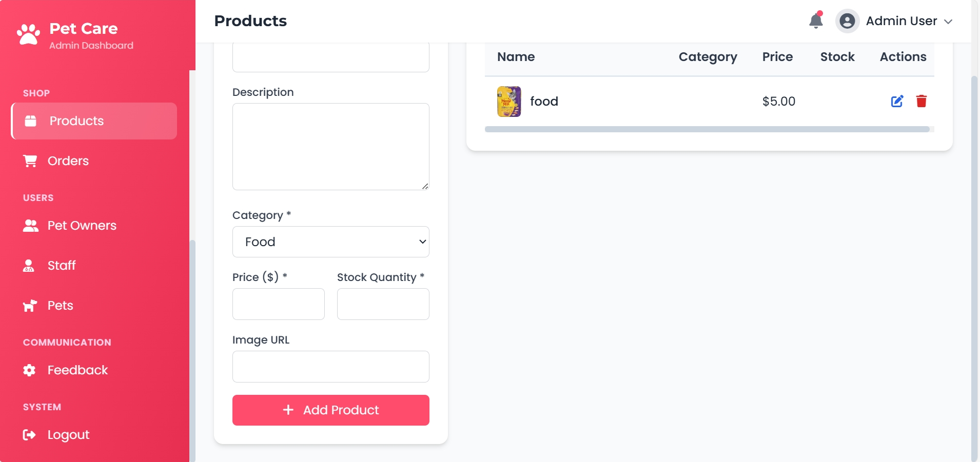Click the Description text area

pos(330,147)
